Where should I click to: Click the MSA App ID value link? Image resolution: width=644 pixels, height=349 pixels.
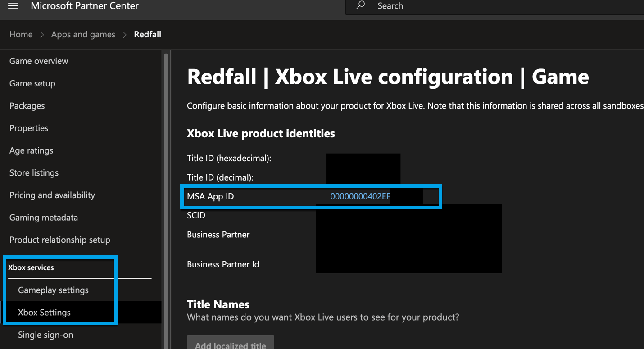(x=360, y=196)
